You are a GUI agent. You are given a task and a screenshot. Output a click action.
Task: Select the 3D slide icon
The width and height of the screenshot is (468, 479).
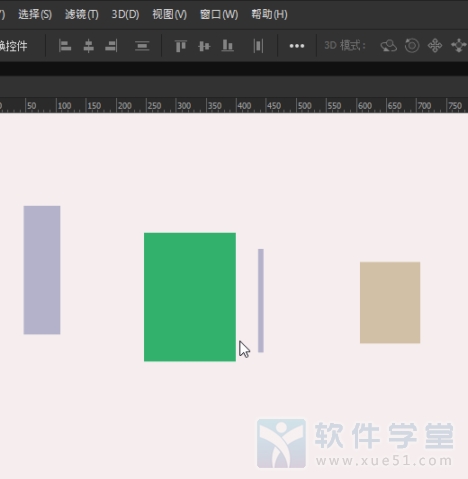pyautogui.click(x=459, y=46)
